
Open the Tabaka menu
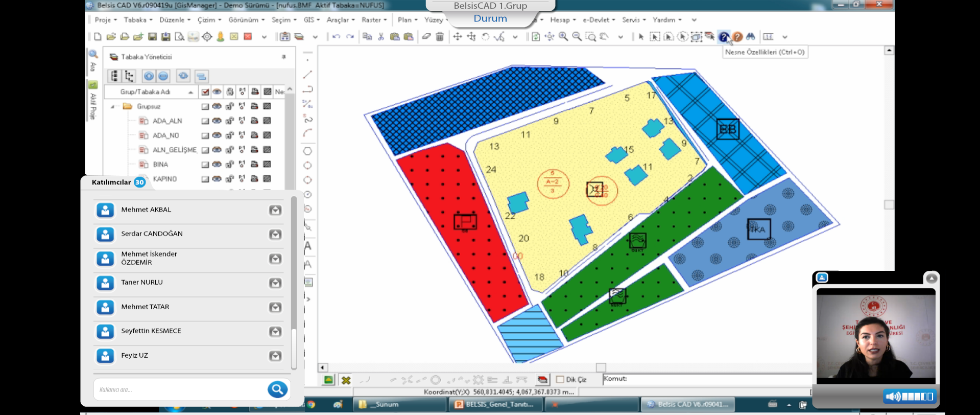(138, 20)
